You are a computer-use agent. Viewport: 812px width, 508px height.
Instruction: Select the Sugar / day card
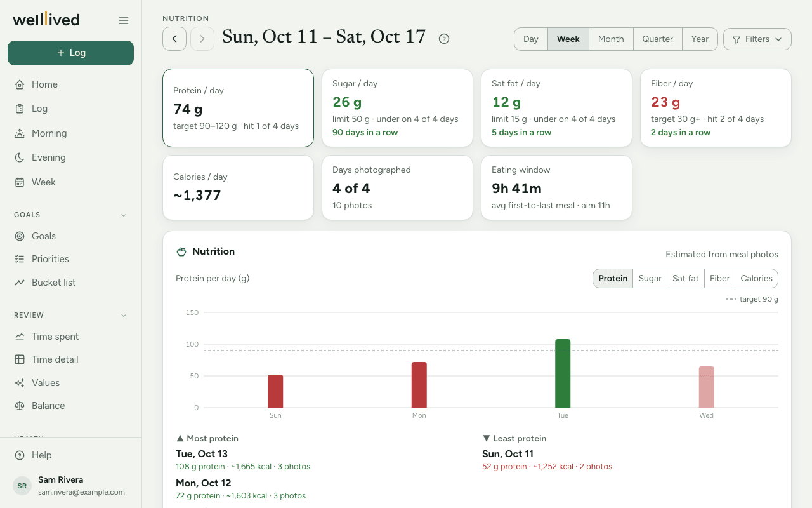(x=398, y=108)
